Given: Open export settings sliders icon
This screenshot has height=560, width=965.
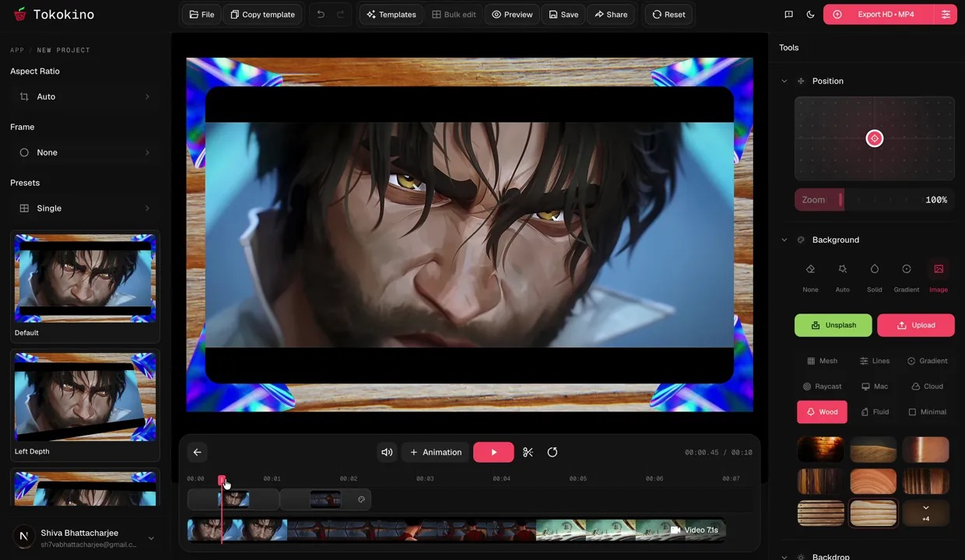Looking at the screenshot, I should tap(946, 14).
